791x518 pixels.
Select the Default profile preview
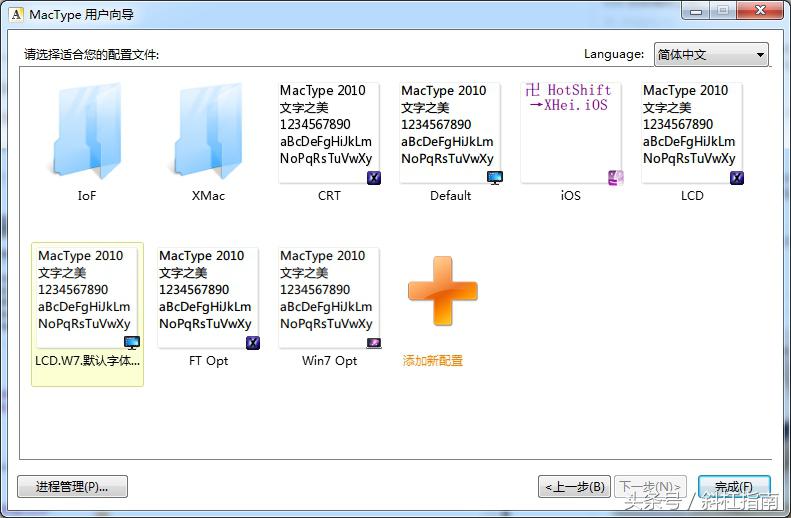pos(450,133)
